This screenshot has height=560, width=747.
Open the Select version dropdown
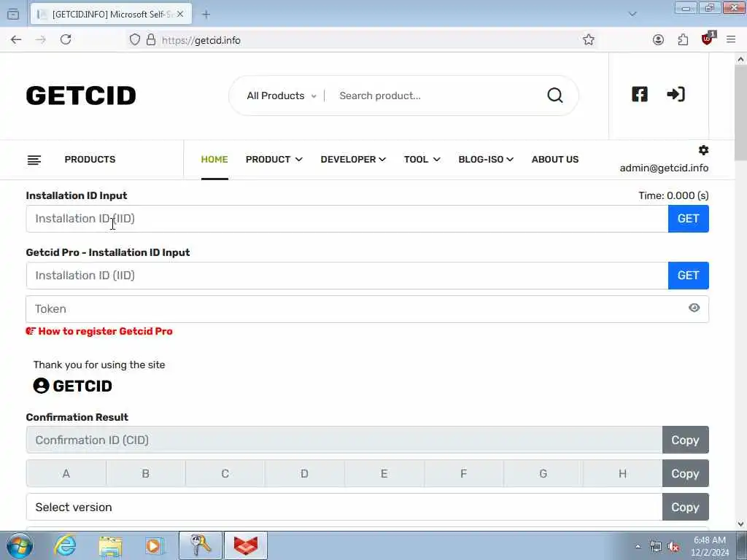(x=344, y=507)
